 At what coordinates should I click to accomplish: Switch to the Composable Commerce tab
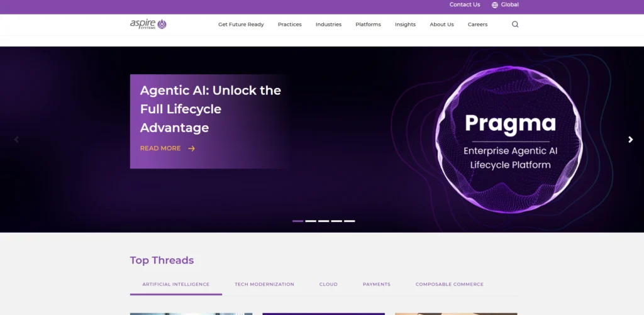tap(449, 284)
